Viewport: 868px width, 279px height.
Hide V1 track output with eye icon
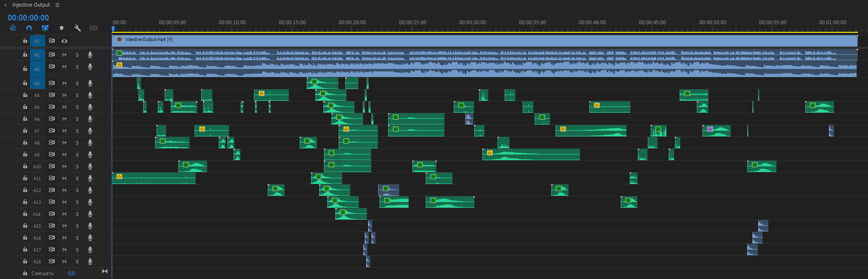tap(65, 41)
